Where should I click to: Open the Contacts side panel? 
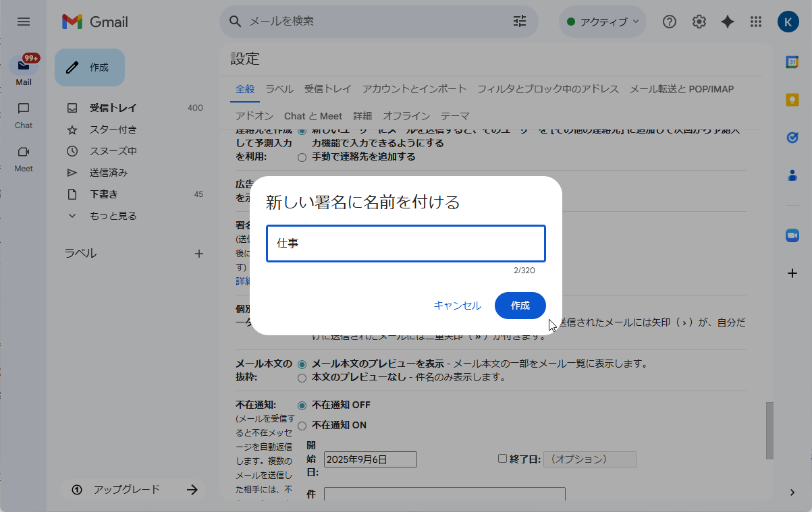(x=791, y=175)
